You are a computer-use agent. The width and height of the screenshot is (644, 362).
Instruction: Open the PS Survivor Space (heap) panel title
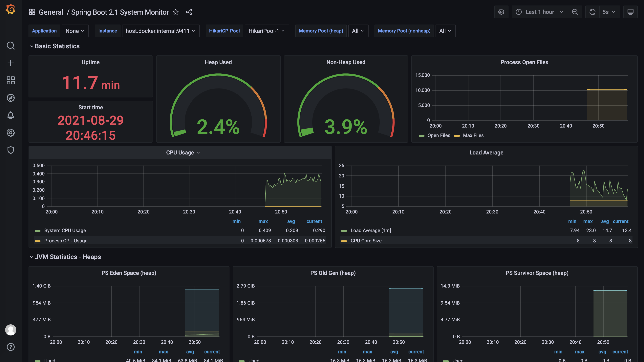tap(537, 273)
